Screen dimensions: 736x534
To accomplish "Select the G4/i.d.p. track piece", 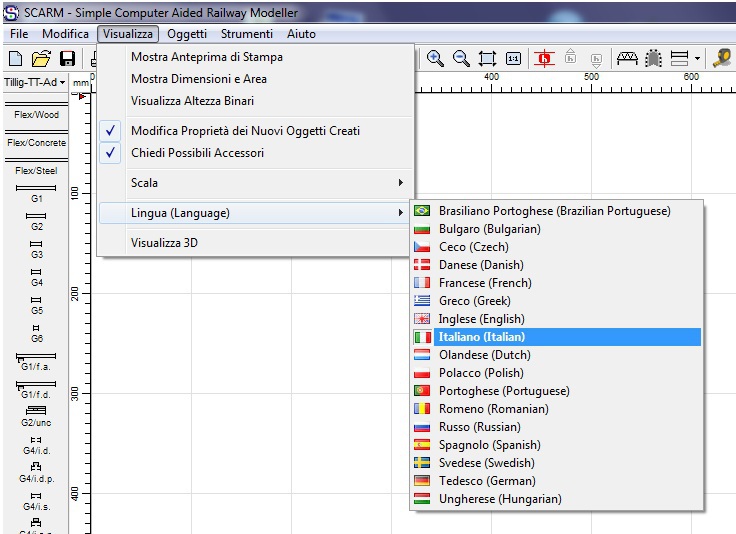I will [36, 473].
